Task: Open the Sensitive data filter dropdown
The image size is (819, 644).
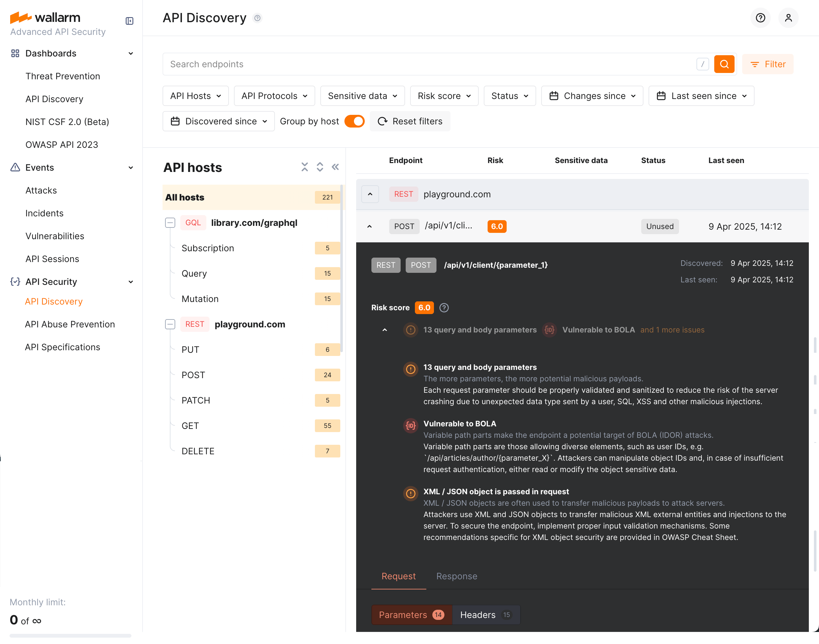Action: (x=362, y=96)
